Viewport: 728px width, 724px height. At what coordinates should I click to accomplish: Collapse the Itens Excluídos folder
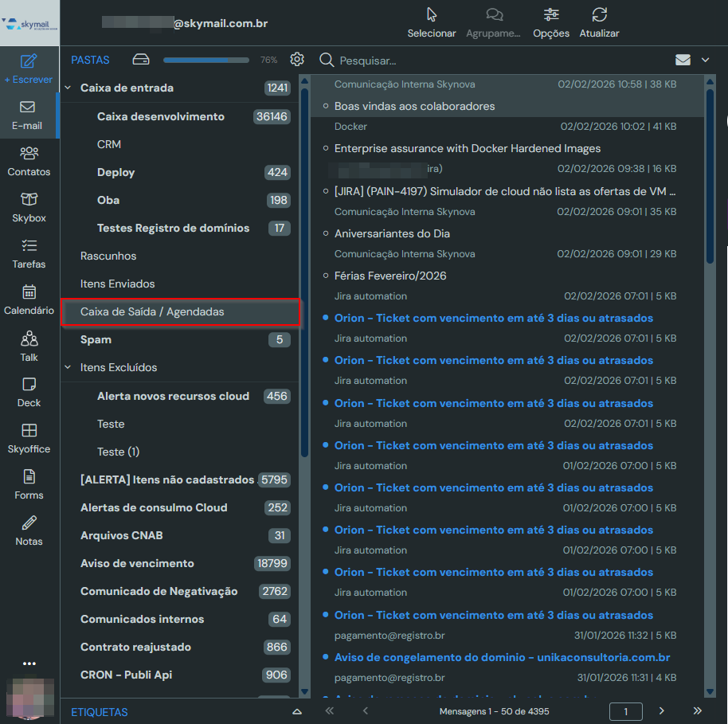pyautogui.click(x=68, y=368)
